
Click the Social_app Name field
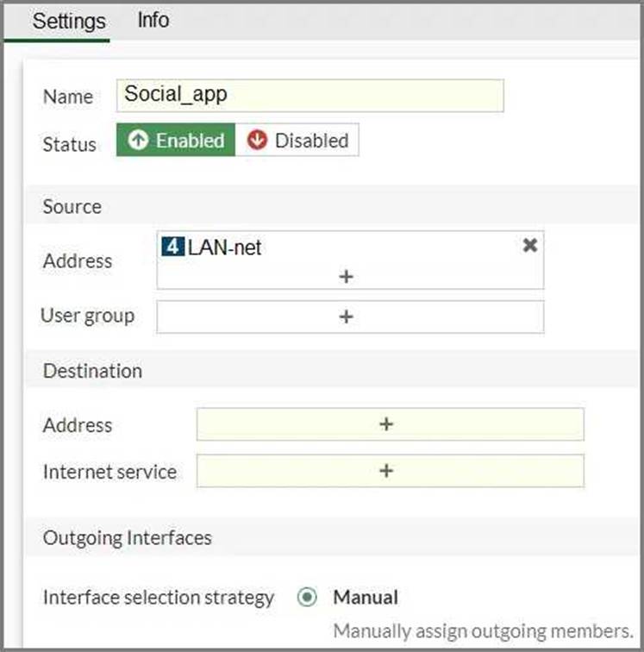tap(310, 95)
